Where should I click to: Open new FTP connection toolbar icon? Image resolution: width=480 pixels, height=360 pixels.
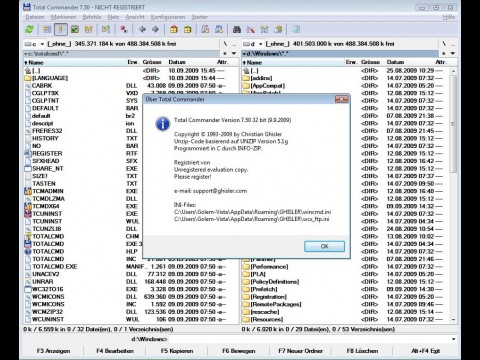(219, 29)
